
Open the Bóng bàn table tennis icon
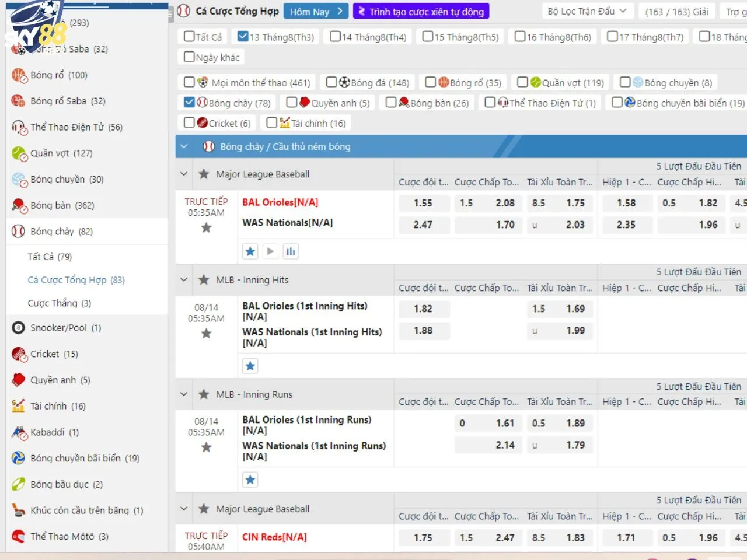[19, 205]
